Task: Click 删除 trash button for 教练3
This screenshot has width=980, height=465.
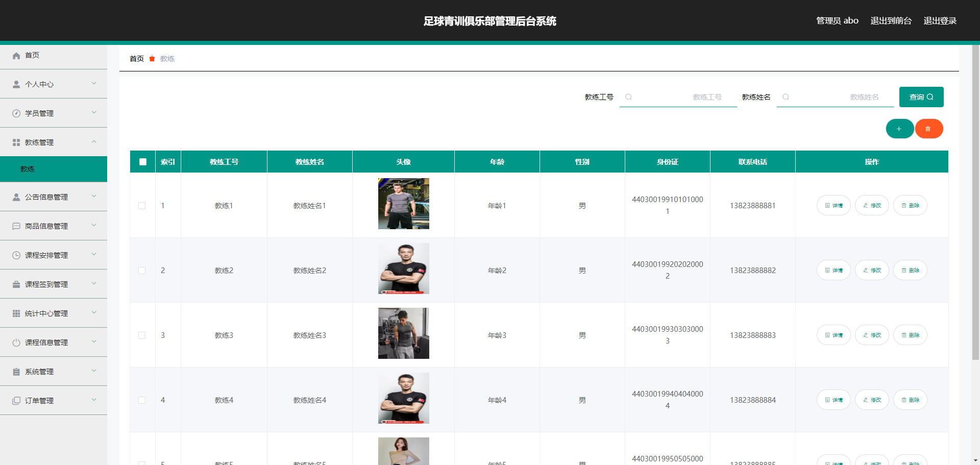Action: (910, 335)
